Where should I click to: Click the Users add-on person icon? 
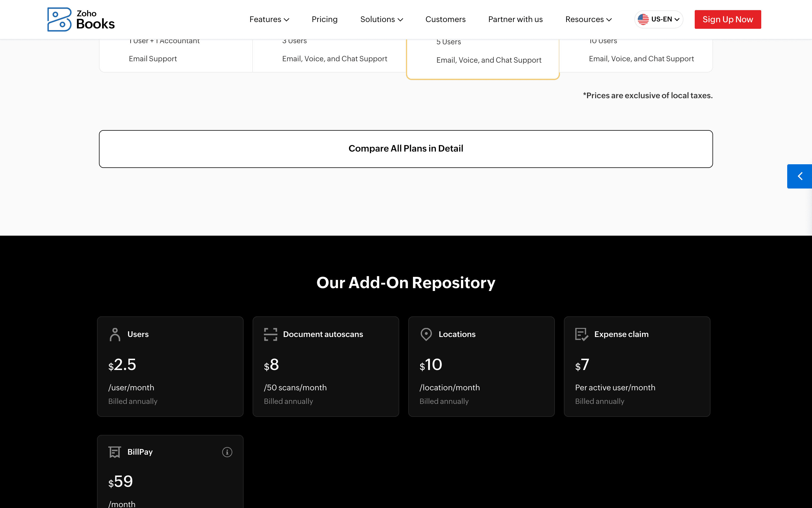(115, 335)
